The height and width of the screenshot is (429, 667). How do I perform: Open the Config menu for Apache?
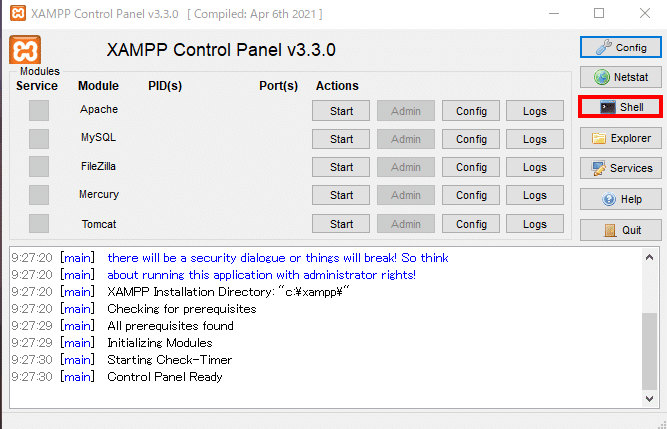point(471,111)
